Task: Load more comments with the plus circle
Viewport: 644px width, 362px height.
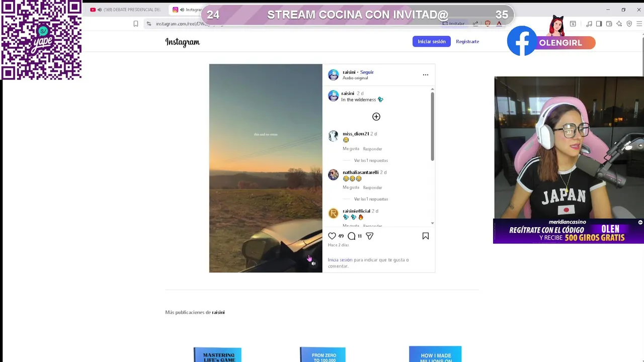Action: tap(376, 117)
